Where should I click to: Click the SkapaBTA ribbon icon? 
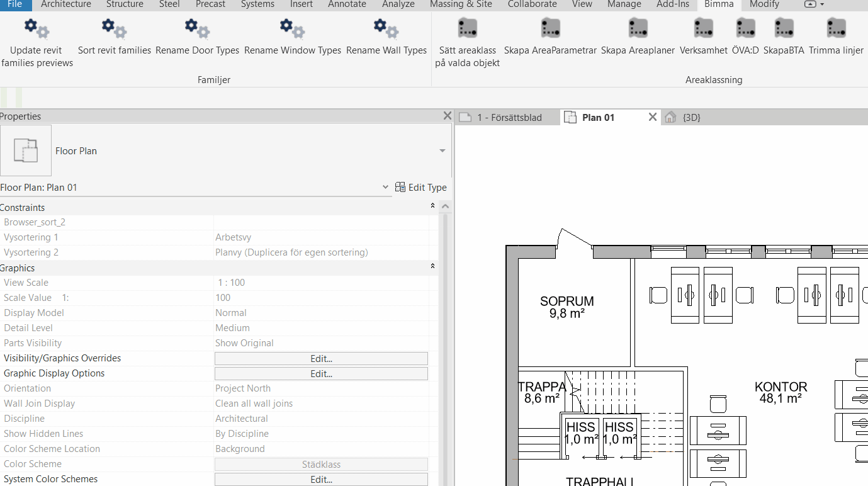tap(784, 29)
